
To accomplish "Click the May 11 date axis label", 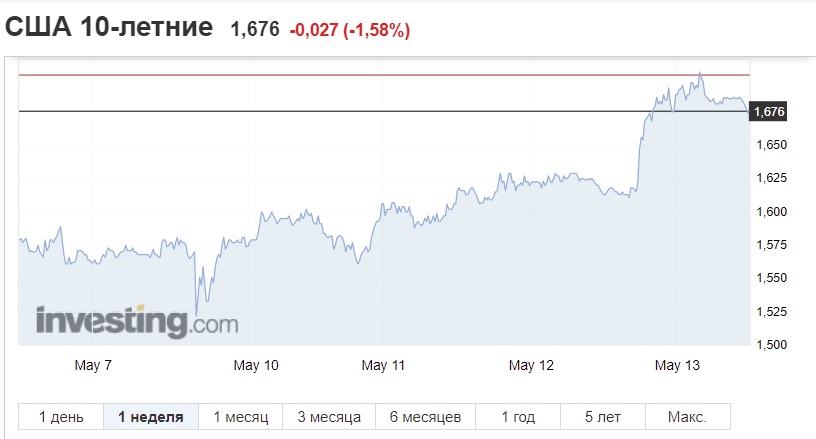I will click(x=383, y=365).
